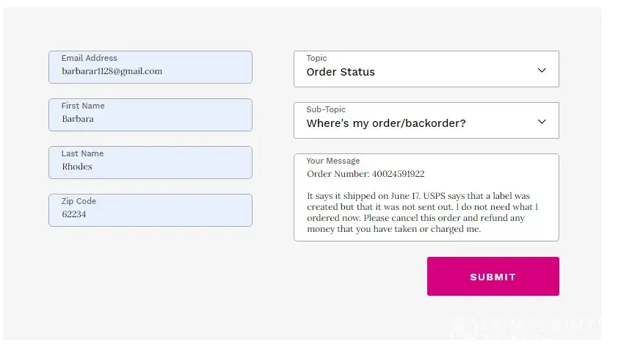Click the Order Number line in message
The width and height of the screenshot is (643, 364).
pos(366,174)
